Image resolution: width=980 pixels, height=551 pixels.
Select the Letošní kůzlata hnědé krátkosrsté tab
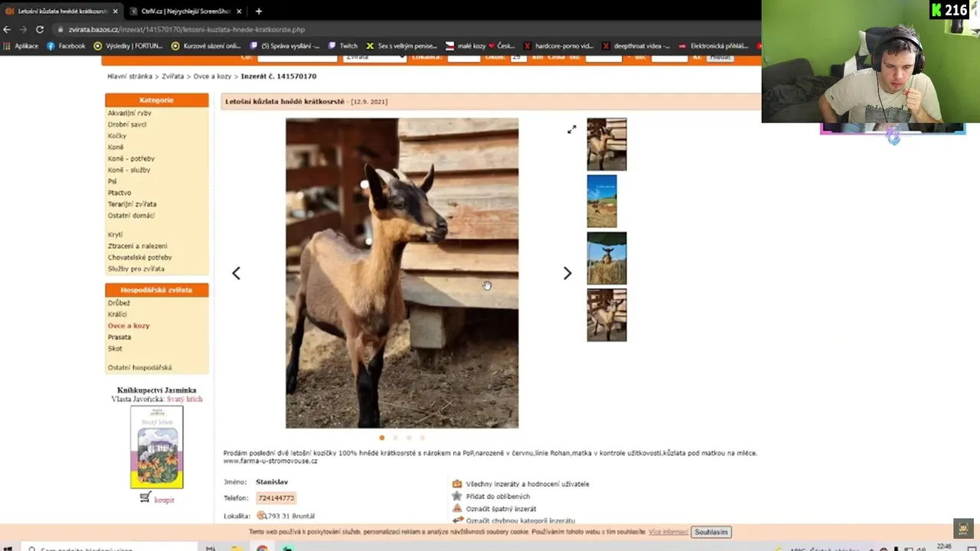(x=61, y=11)
